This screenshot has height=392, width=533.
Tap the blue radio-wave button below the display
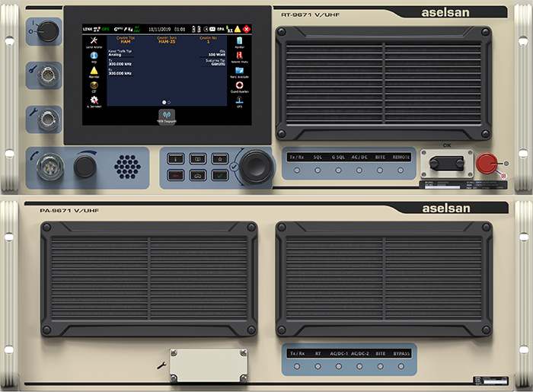[167, 116]
